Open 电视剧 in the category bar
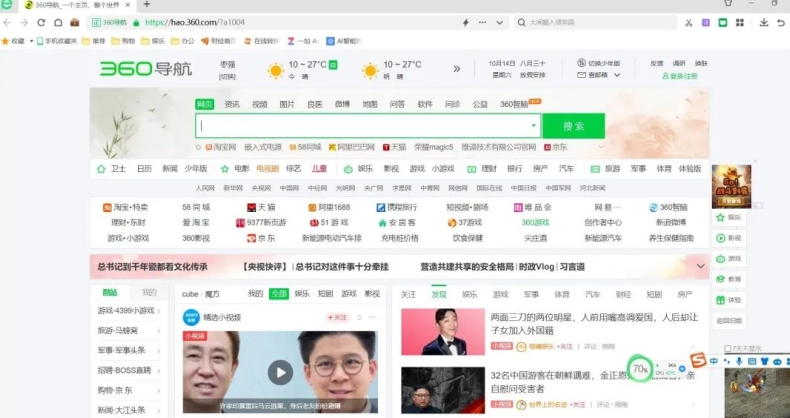The height and width of the screenshot is (418, 790). [268, 169]
